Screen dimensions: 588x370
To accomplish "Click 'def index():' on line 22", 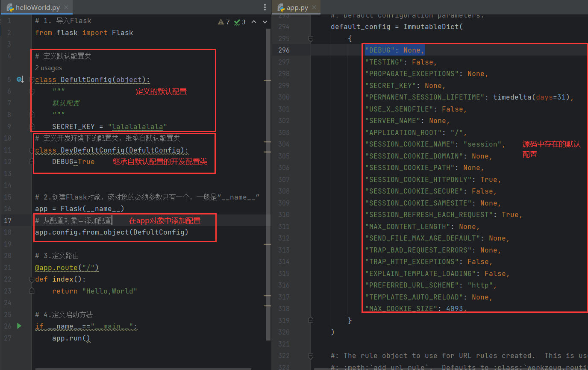I will pyautogui.click(x=61, y=279).
